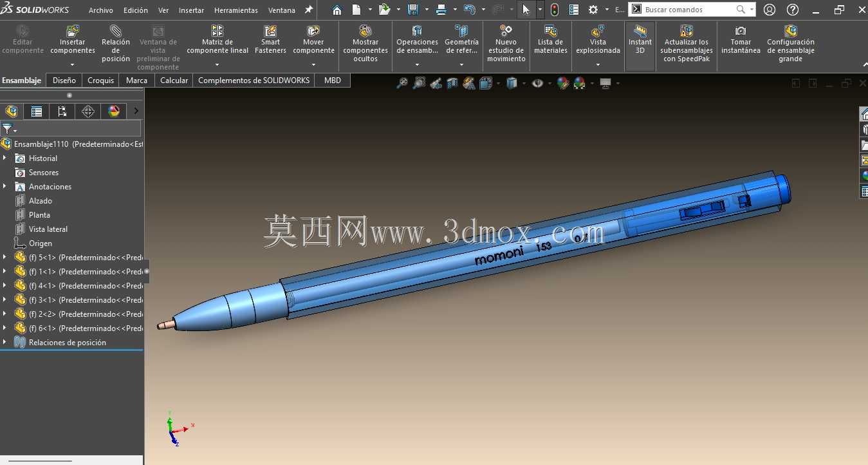868x465 pixels.
Task: Open the Options gear icon
Action: tap(593, 10)
